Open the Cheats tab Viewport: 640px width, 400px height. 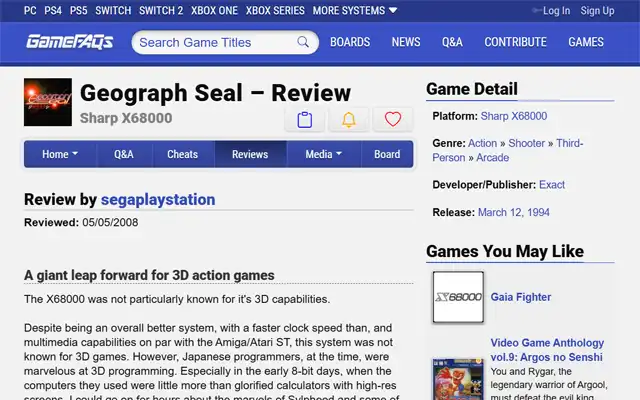[182, 154]
